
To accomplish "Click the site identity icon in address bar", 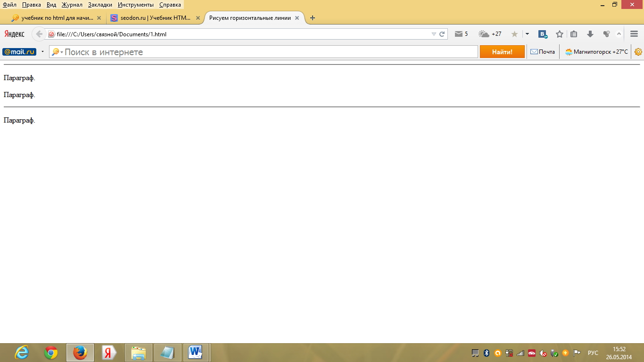I will point(51,34).
